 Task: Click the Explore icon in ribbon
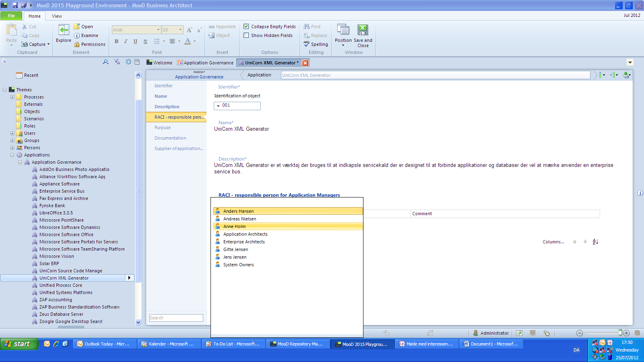point(64,31)
